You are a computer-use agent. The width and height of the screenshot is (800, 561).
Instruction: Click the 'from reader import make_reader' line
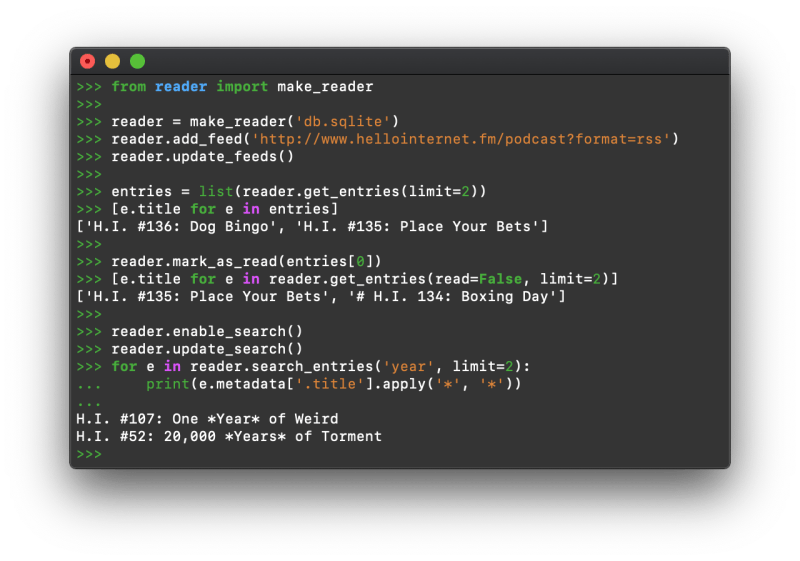(225, 87)
